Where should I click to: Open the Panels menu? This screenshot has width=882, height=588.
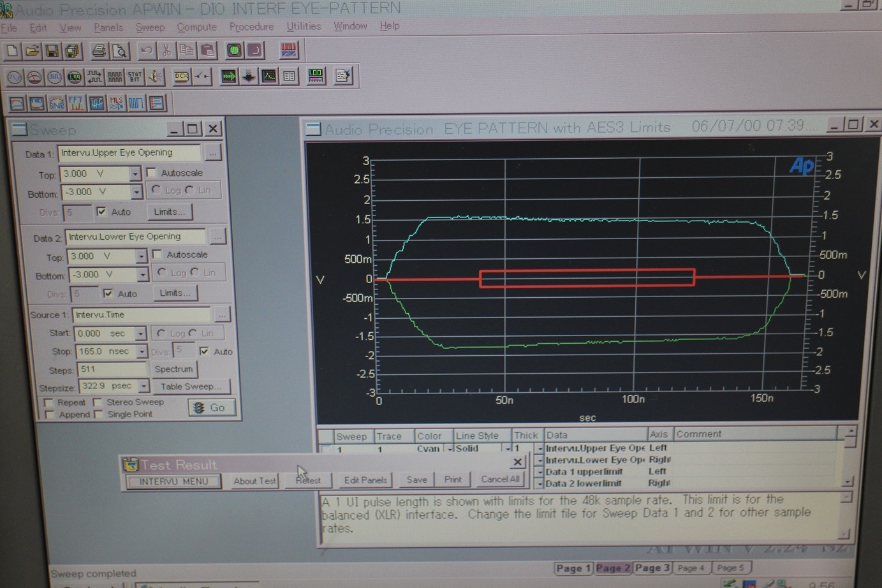(x=108, y=27)
